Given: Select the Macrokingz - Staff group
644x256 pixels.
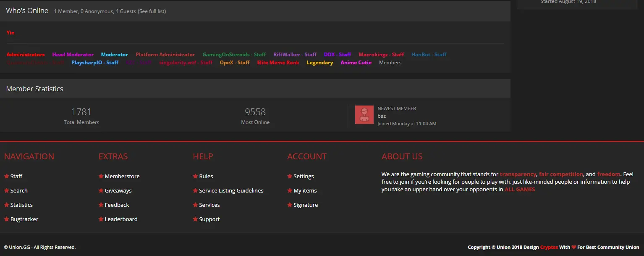Looking at the screenshot, I should pyautogui.click(x=381, y=55).
